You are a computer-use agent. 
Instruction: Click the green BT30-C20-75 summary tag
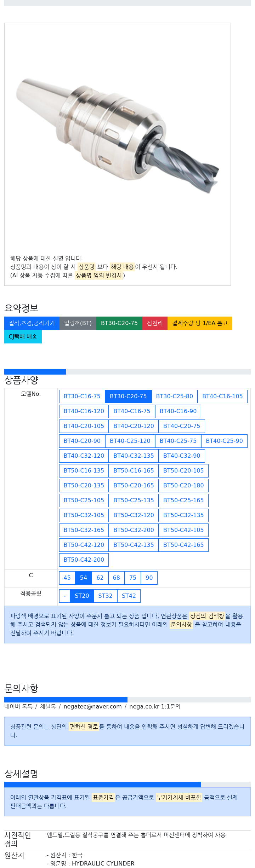[x=119, y=323]
